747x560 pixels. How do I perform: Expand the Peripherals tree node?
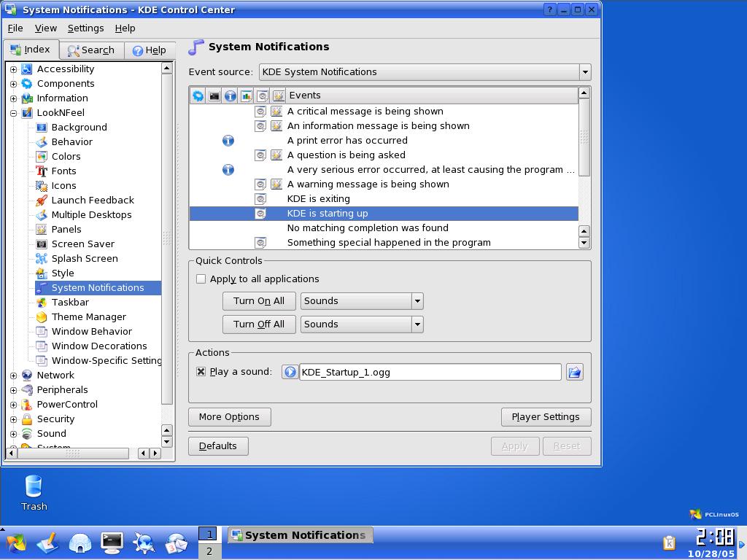(13, 391)
